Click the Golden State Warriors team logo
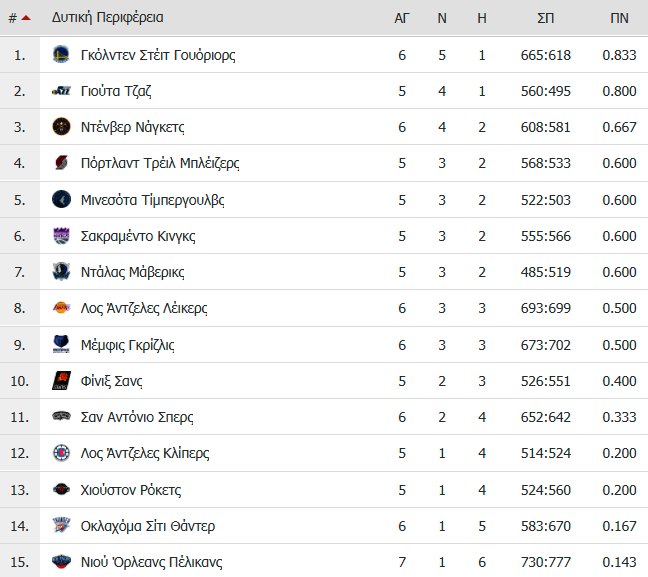 pyautogui.click(x=61, y=55)
